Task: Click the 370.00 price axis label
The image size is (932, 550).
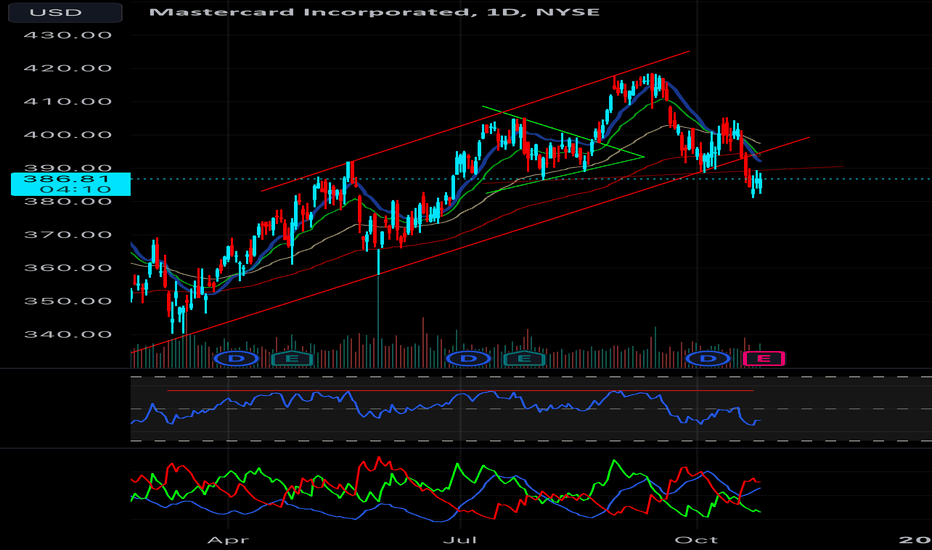Action: [x=68, y=235]
